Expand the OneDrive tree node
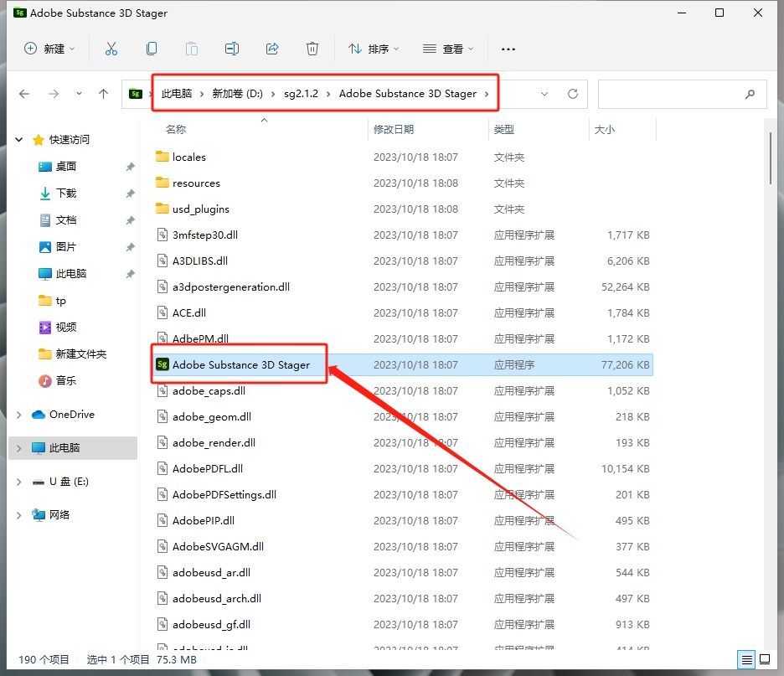 19,415
